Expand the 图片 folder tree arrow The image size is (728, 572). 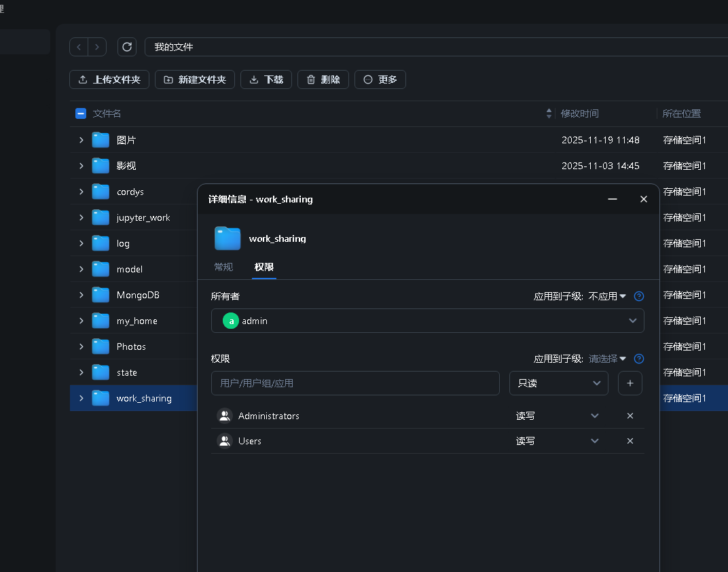pos(81,140)
